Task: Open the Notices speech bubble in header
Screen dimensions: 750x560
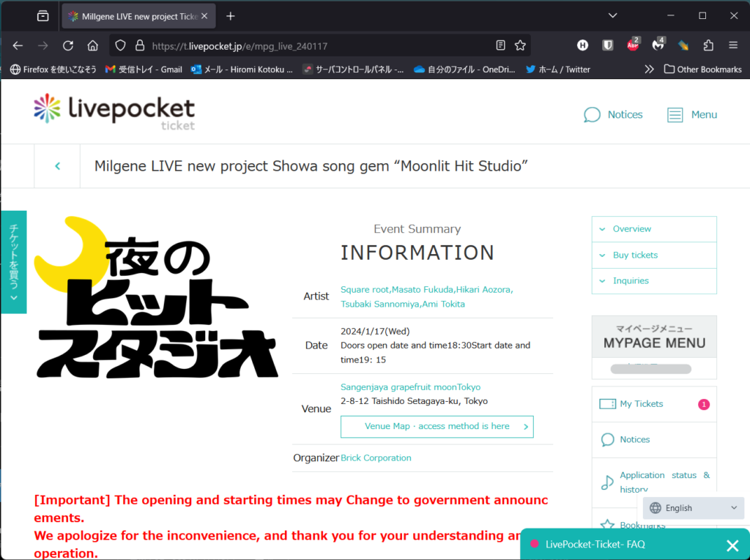Action: 613,115
